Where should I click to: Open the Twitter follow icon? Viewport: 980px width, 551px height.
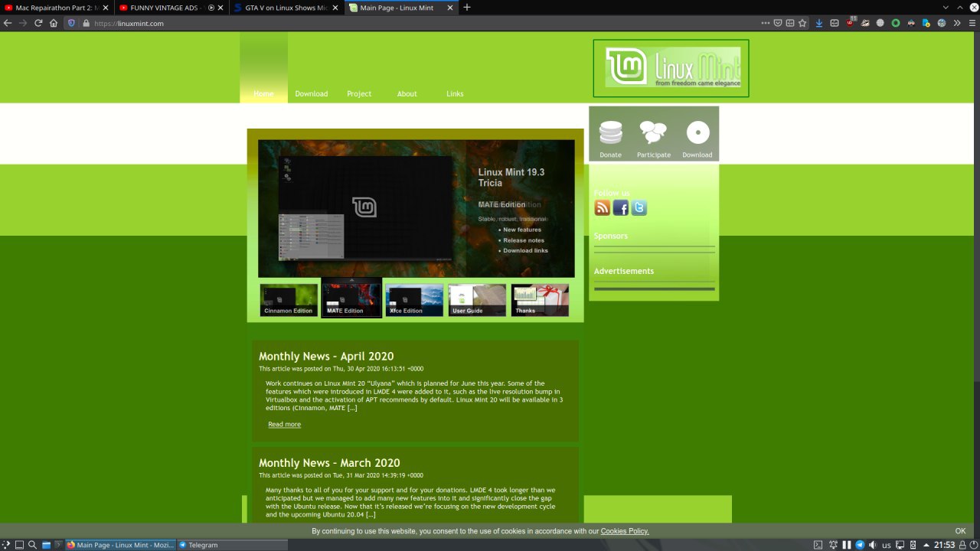639,207
